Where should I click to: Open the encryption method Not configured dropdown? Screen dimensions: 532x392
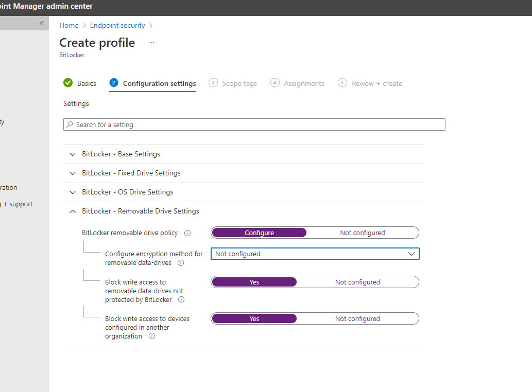point(315,254)
